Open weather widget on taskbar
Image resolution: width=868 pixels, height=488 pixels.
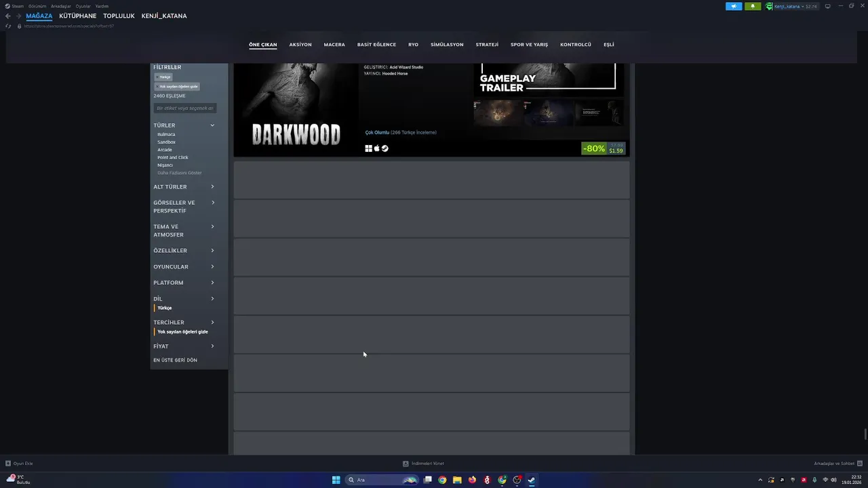point(19,479)
